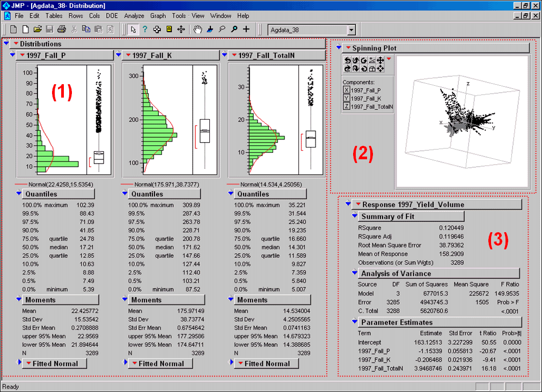This screenshot has height=392, width=542.
Task: Open the Analyze menu
Action: (134, 16)
